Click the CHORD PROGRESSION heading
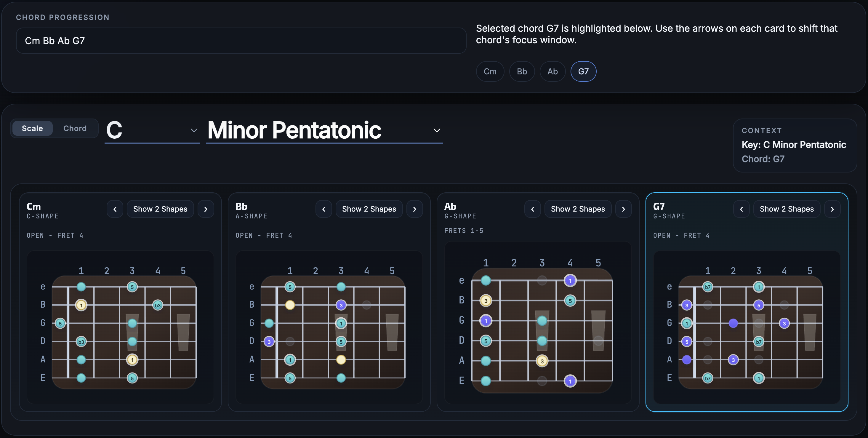Image resolution: width=868 pixels, height=438 pixels. coord(63,17)
